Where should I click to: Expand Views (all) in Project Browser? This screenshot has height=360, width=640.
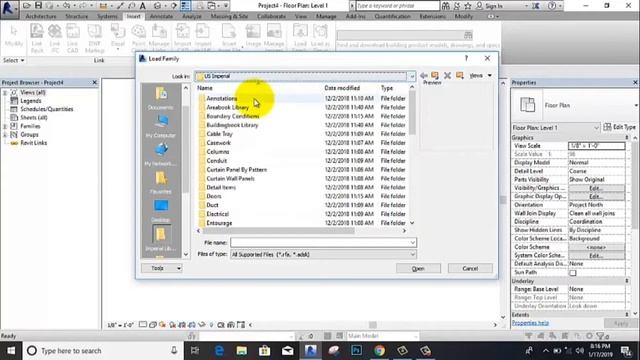point(5,93)
